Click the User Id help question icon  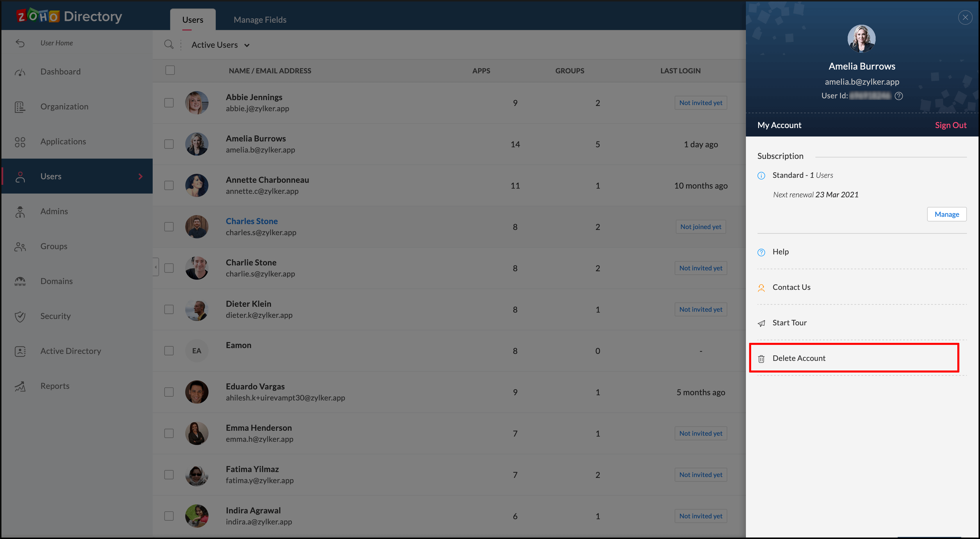[x=899, y=96]
